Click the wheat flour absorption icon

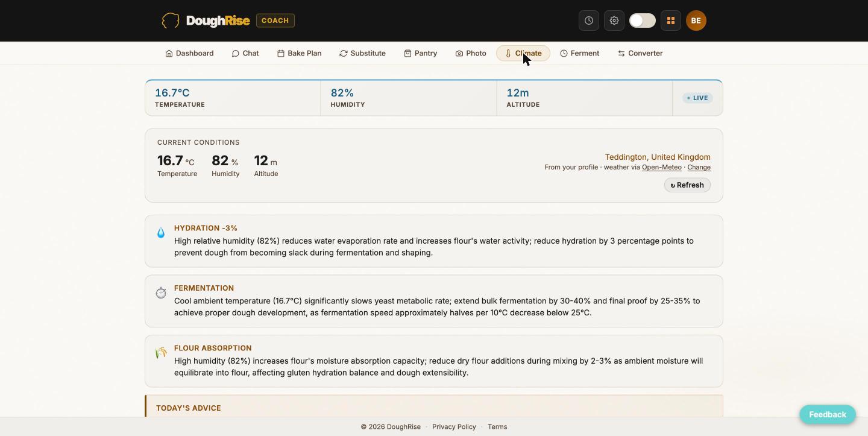[x=161, y=353]
